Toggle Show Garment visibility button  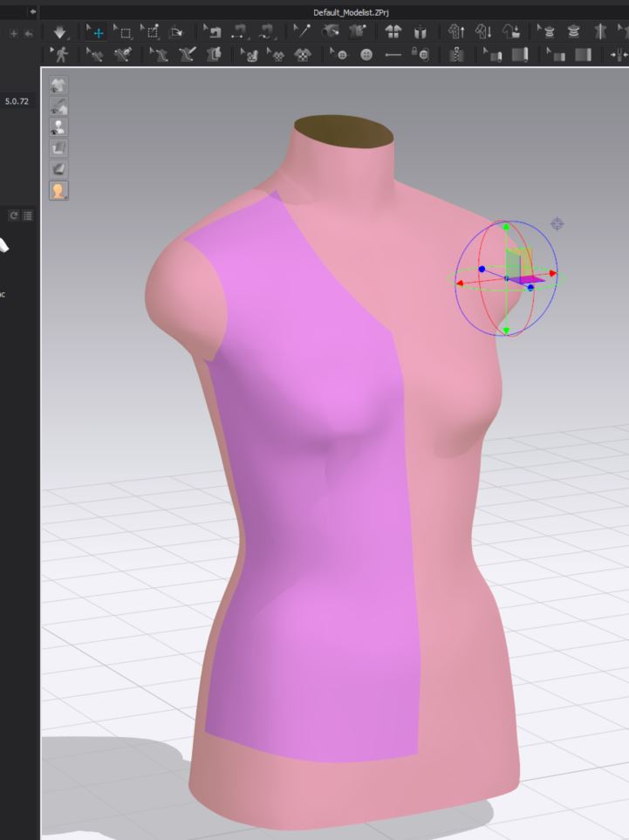click(x=58, y=85)
